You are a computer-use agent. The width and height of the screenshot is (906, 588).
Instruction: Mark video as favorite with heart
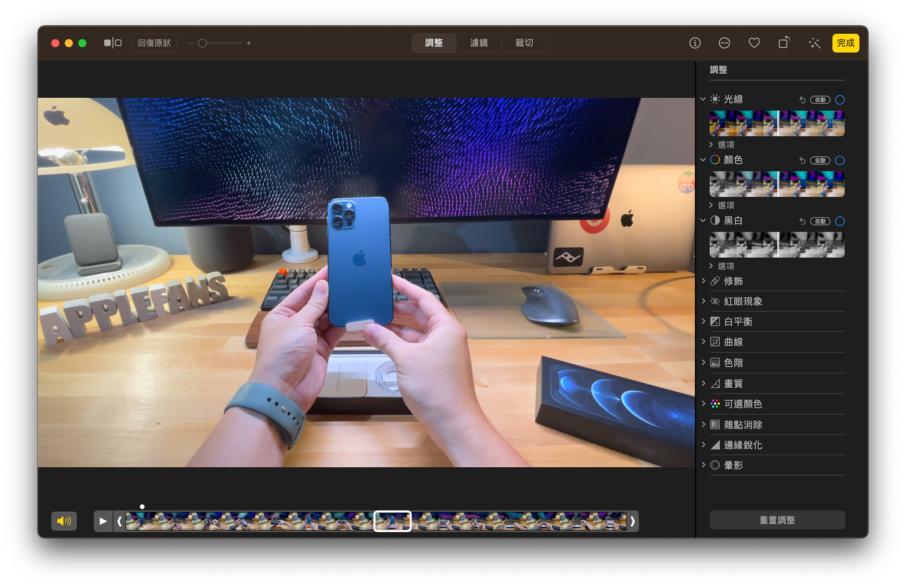click(x=754, y=43)
